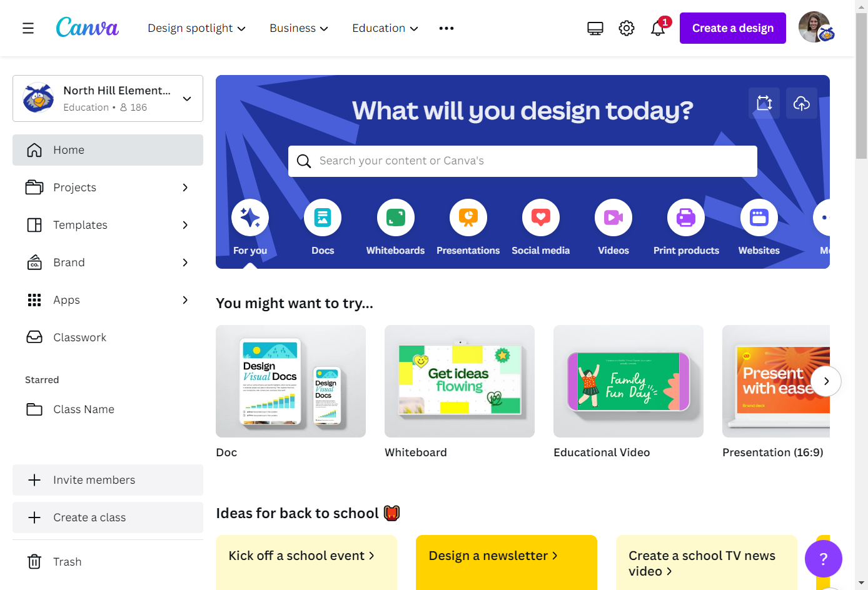Click the upload cloud icon
Screen dimensions: 868x590
click(x=802, y=103)
